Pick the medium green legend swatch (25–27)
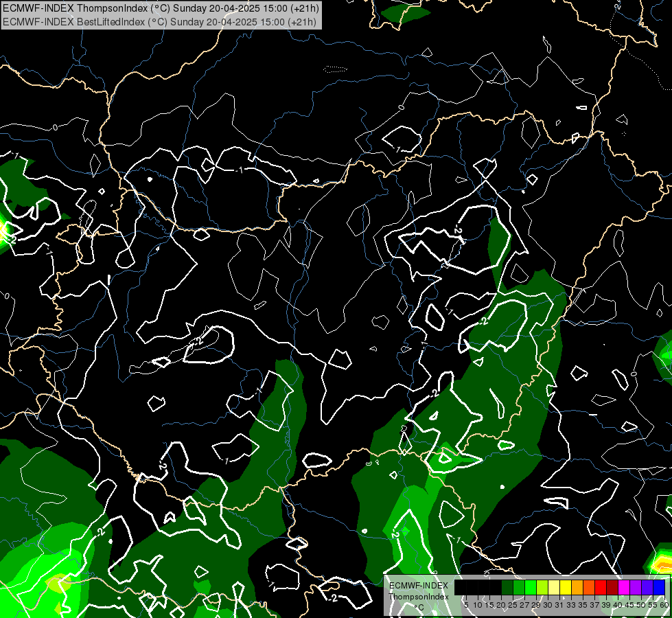Screen dimensions: 672x618 (x=519, y=587)
